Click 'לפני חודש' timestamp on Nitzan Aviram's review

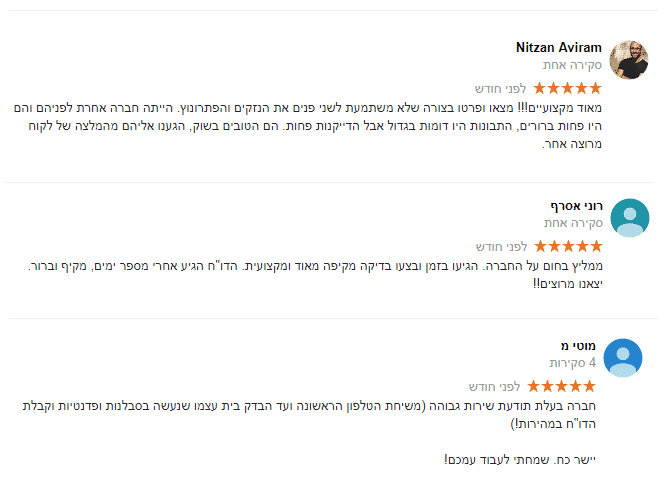pos(501,89)
